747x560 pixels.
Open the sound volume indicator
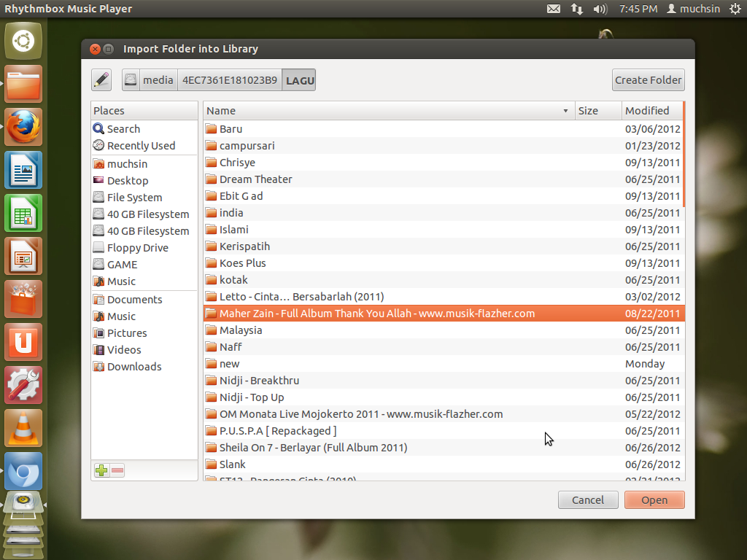600,9
